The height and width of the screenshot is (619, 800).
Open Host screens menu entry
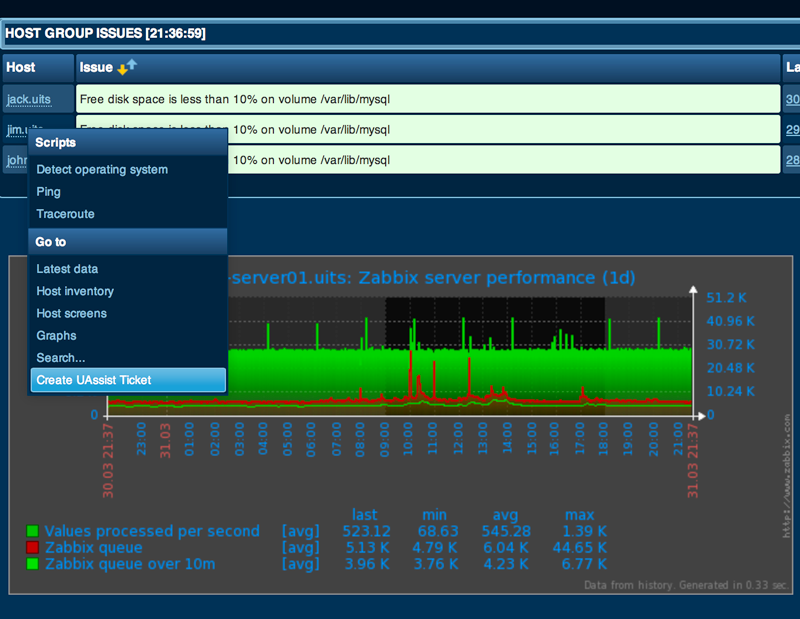(x=71, y=313)
